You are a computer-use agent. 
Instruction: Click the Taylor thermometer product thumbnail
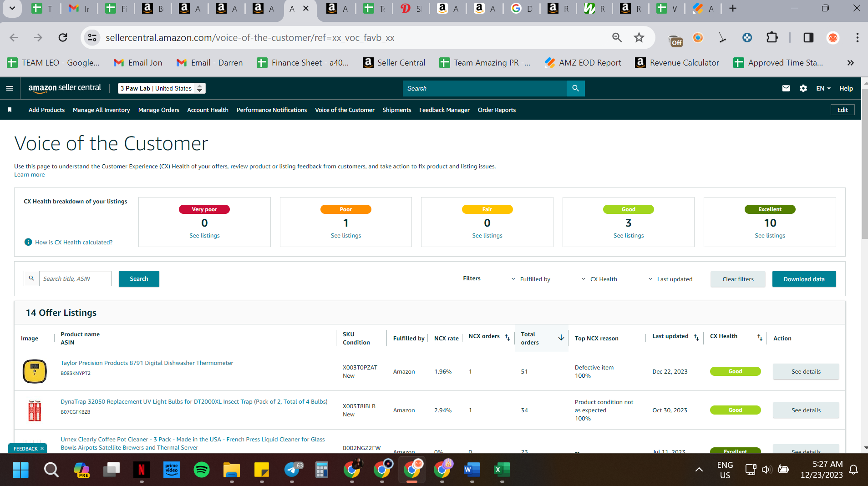pyautogui.click(x=35, y=371)
